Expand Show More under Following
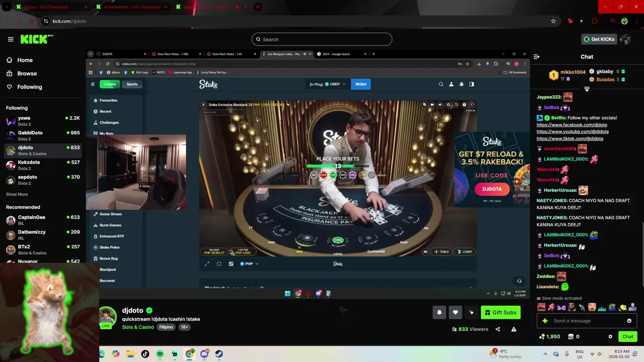Viewport: 644px width, 362px height. 17,194
